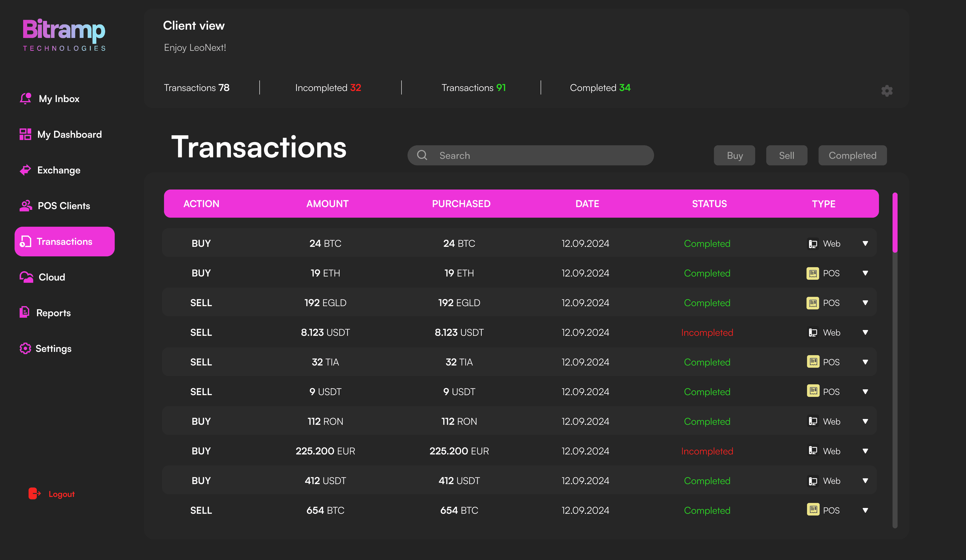The image size is (966, 560).
Task: Select Transactions in the sidebar menu
Action: coord(64,242)
